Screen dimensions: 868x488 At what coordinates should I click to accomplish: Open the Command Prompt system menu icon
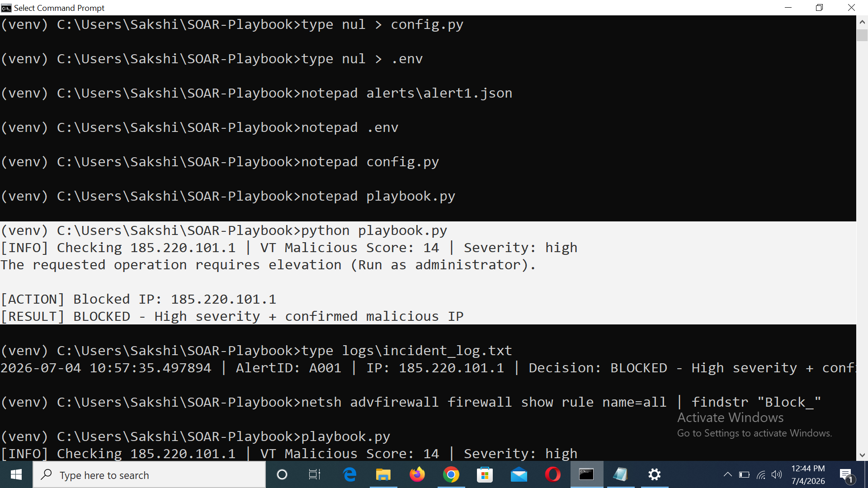6,8
